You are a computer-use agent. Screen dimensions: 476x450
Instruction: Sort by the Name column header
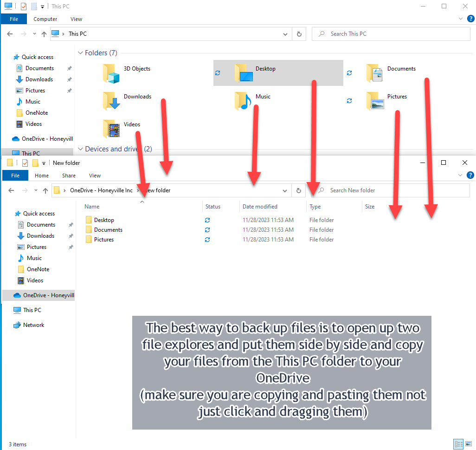click(142, 207)
